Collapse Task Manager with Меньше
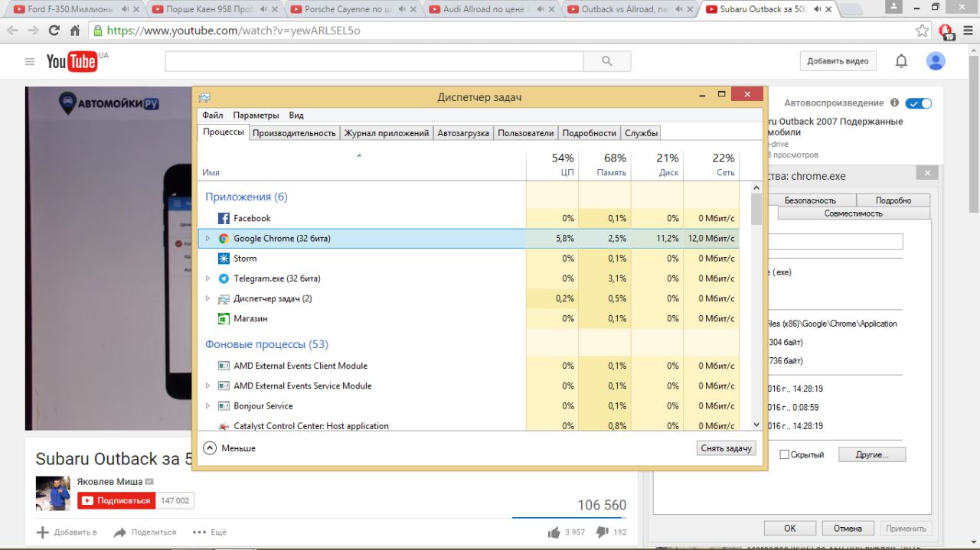The height and width of the screenshot is (550, 980). coord(230,447)
